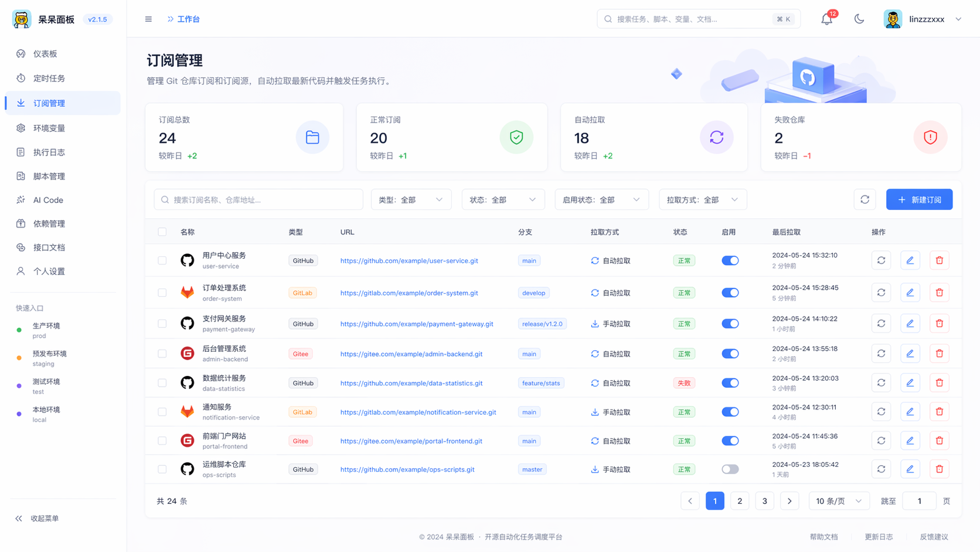Viewport: 980px width, 552px height.
Task: Turn off 前端门户网站 enable switch
Action: 730,441
